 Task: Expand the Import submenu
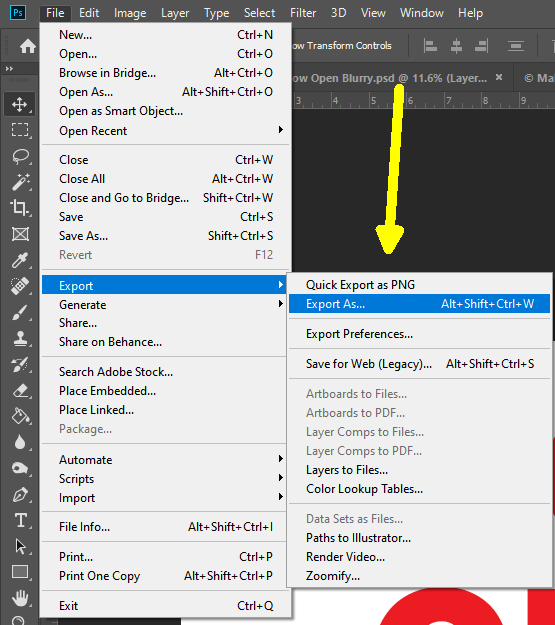pyautogui.click(x=164, y=497)
